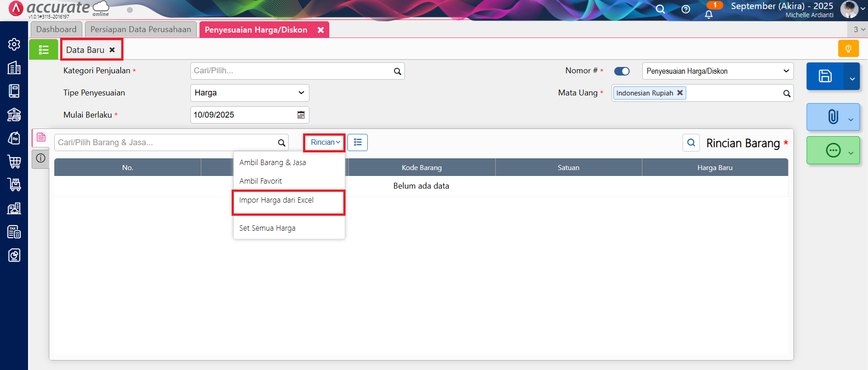This screenshot has width=868, height=370.
Task: Expand the Tipe Penyesuaian Harga dropdown
Action: tap(250, 93)
